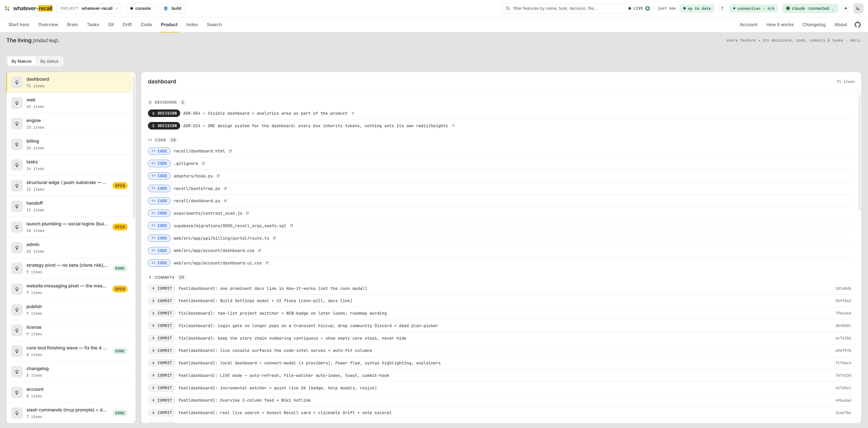
Task: Open the How it works link
Action: [x=780, y=25]
